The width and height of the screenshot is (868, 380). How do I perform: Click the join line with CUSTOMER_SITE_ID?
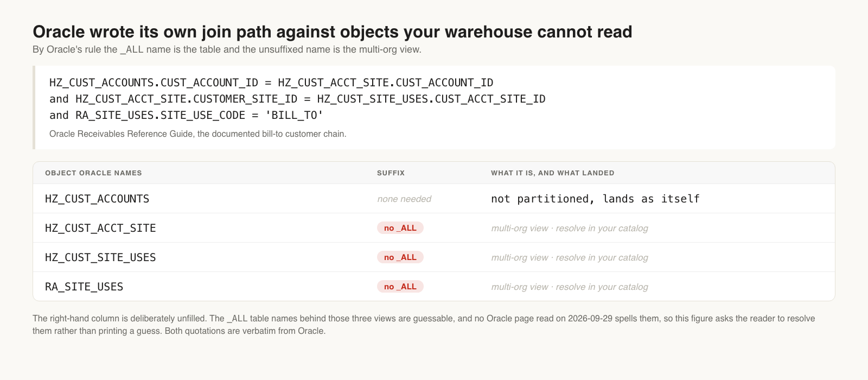[297, 99]
